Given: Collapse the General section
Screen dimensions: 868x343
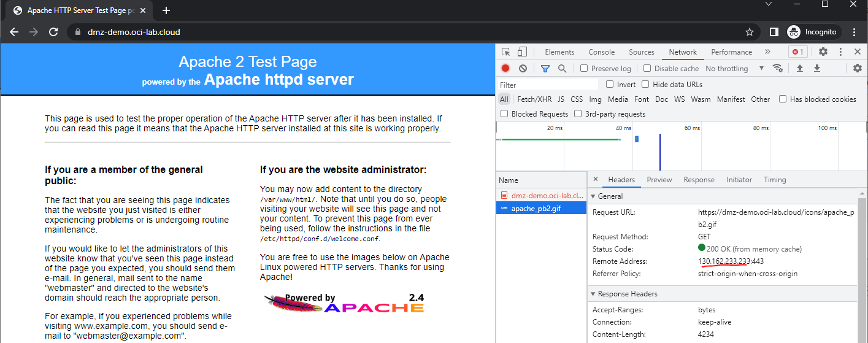Looking at the screenshot, I should pos(593,196).
